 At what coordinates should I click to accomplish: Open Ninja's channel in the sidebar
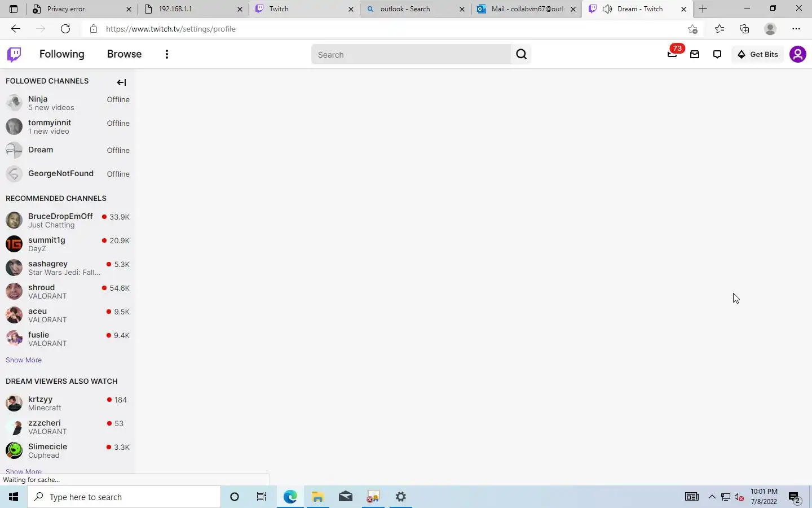pyautogui.click(x=68, y=103)
